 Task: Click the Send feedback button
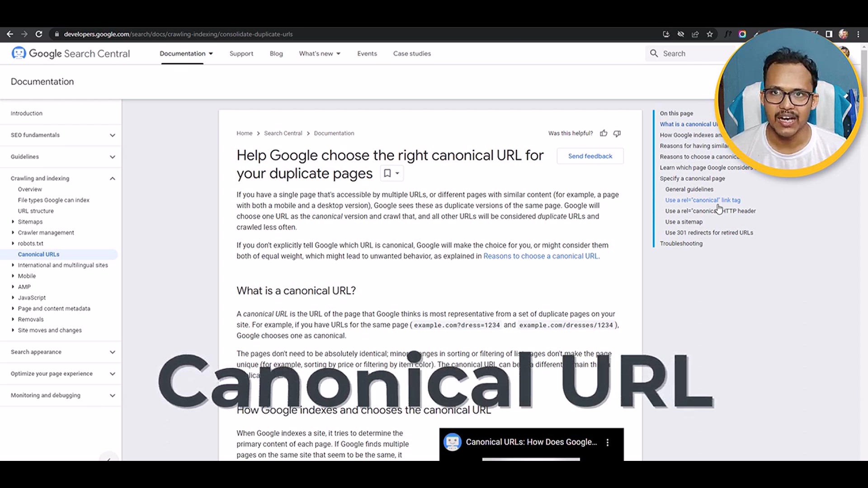click(x=590, y=156)
